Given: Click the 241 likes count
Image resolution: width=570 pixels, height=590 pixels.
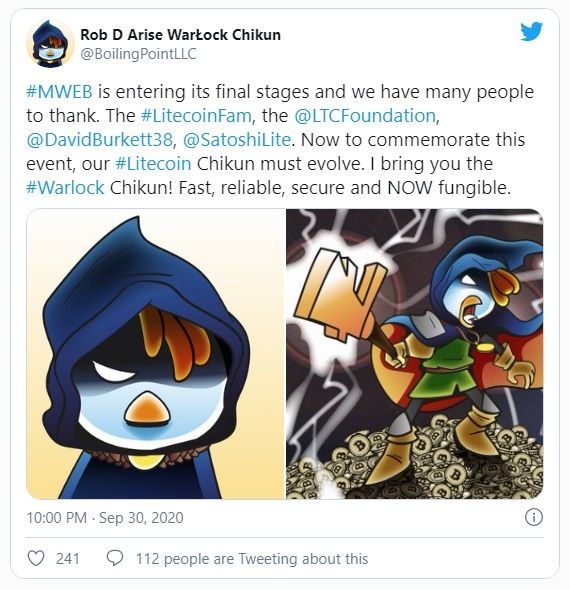Looking at the screenshot, I should pos(68,559).
